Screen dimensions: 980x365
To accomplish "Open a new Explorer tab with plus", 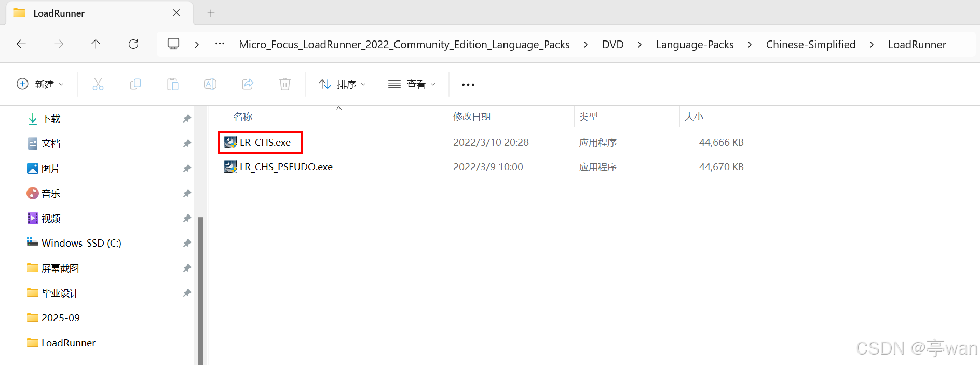I will pos(211,13).
